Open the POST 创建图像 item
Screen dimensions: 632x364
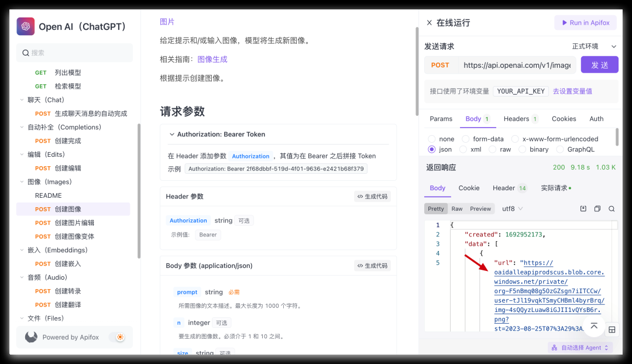click(73, 209)
